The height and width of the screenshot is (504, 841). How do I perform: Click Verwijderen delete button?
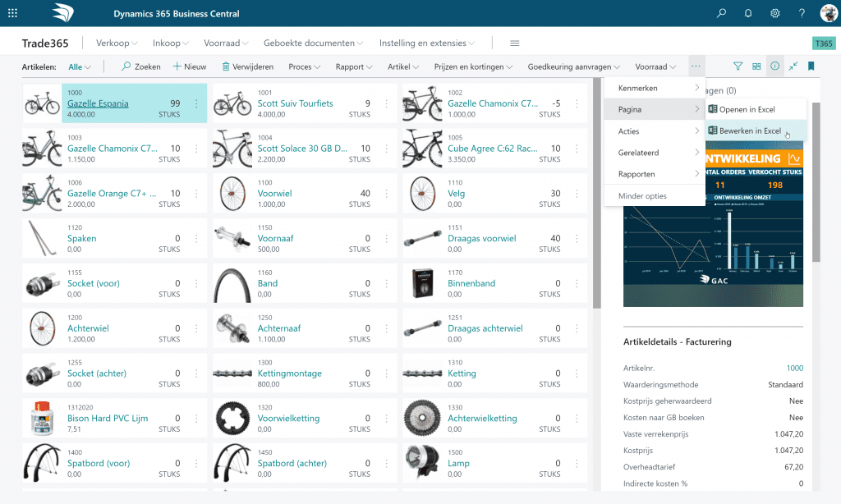click(x=248, y=66)
